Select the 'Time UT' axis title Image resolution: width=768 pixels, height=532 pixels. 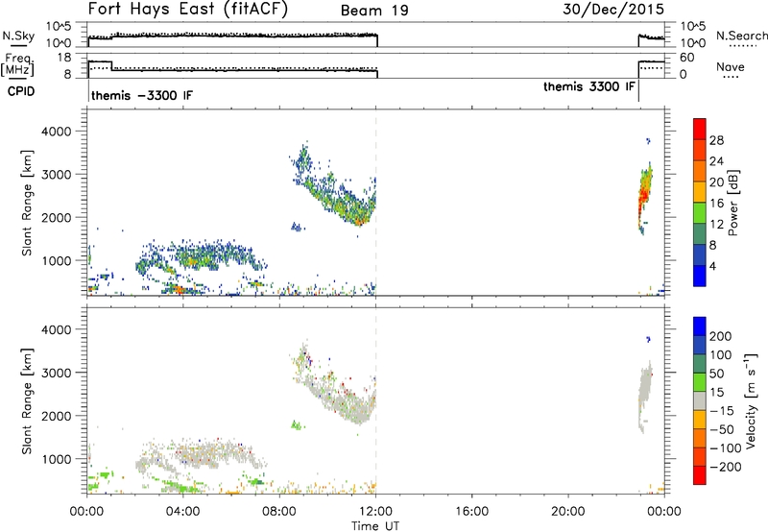click(x=375, y=526)
